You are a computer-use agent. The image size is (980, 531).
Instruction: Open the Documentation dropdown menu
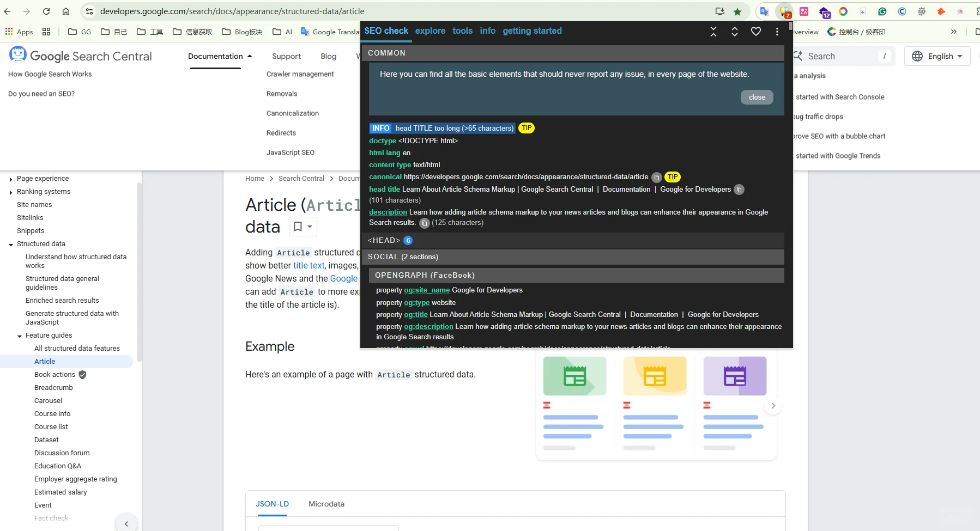(220, 56)
